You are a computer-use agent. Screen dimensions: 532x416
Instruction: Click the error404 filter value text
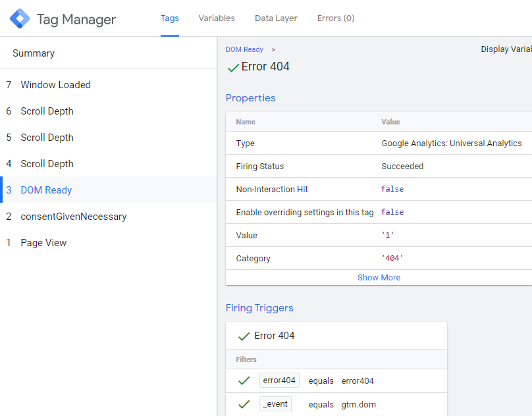pyautogui.click(x=358, y=381)
